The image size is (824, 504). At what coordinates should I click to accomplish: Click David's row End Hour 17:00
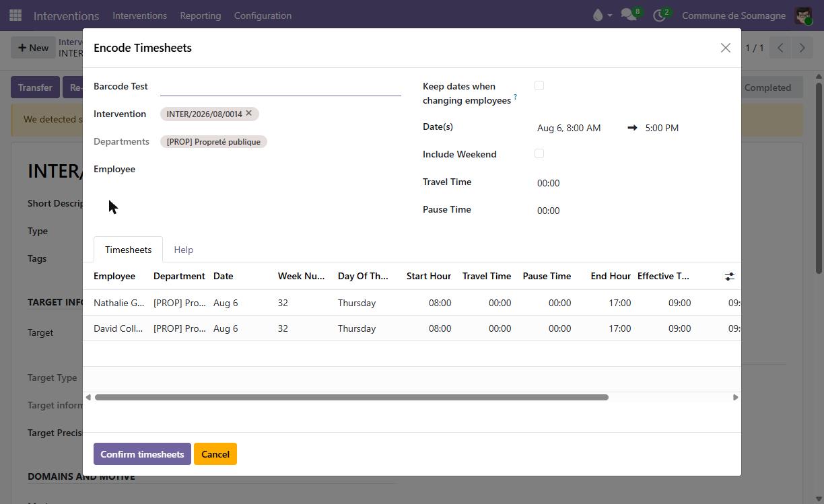[x=619, y=328]
